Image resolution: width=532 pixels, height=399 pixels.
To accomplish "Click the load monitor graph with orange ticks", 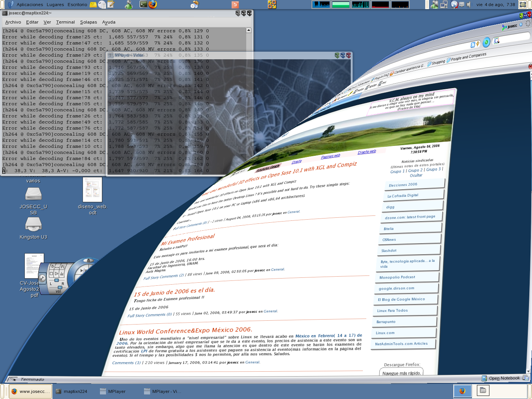I will click(400, 5).
